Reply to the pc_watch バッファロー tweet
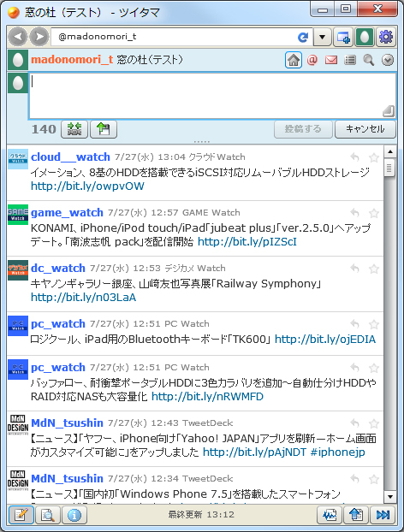 tap(354, 368)
